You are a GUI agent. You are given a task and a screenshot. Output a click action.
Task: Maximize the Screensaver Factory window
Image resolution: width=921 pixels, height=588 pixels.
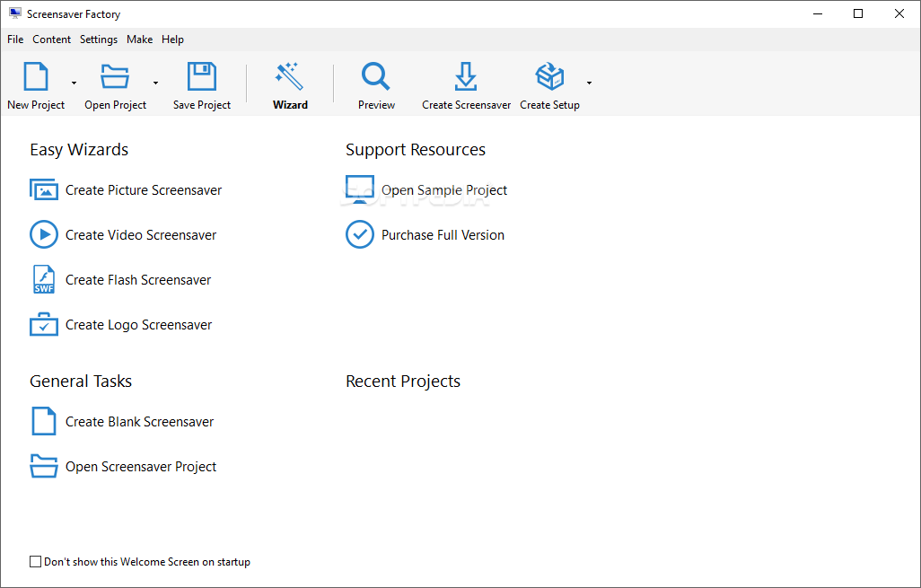point(858,13)
